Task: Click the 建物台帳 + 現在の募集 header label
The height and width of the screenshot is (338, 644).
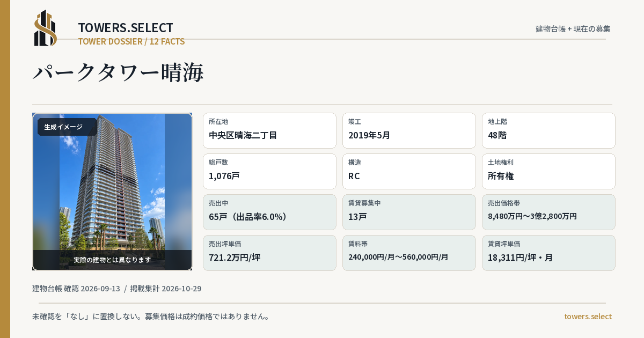Action: 573,28
